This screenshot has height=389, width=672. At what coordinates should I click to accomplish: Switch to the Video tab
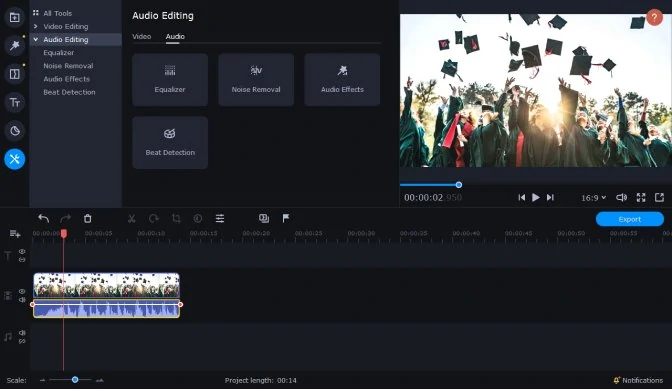coord(141,36)
